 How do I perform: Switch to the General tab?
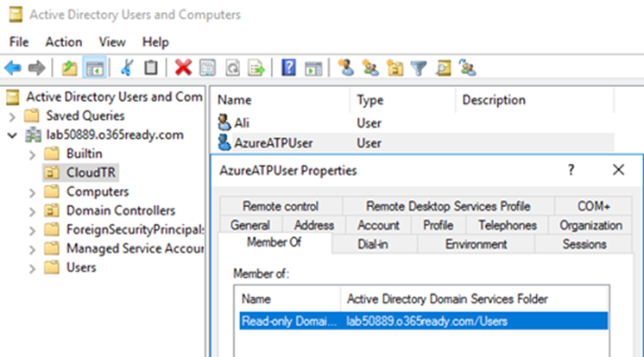[250, 225]
